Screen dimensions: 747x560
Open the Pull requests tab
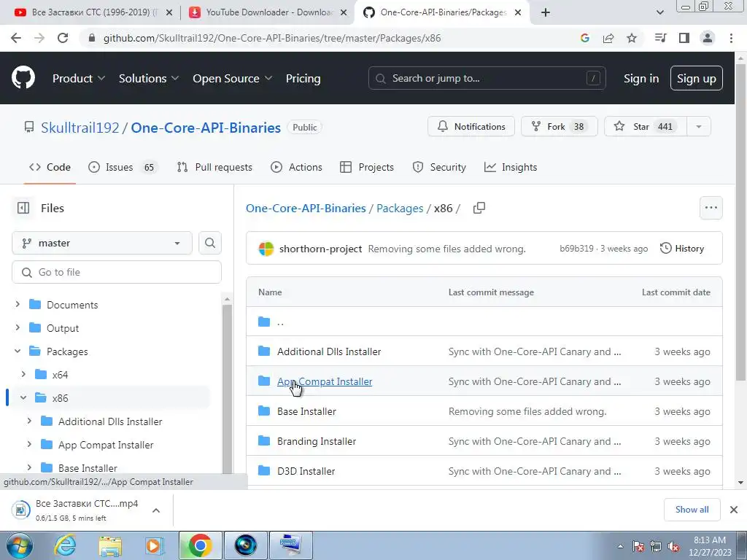(214, 167)
